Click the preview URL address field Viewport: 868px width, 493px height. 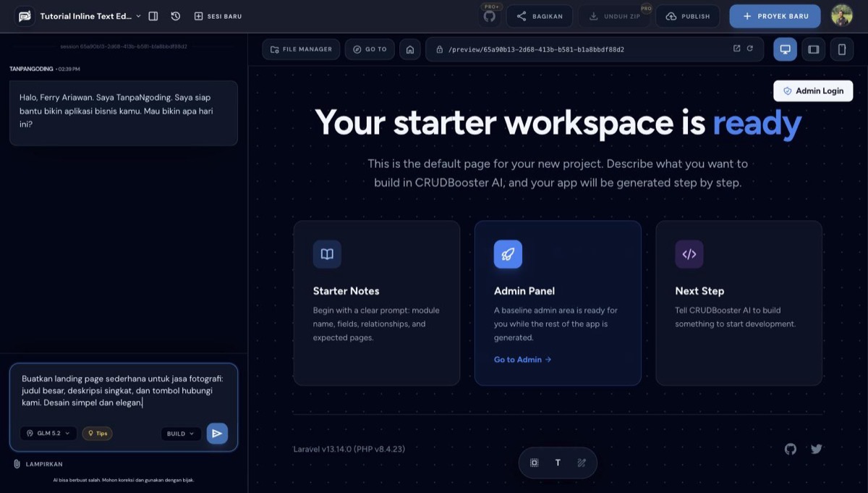595,49
